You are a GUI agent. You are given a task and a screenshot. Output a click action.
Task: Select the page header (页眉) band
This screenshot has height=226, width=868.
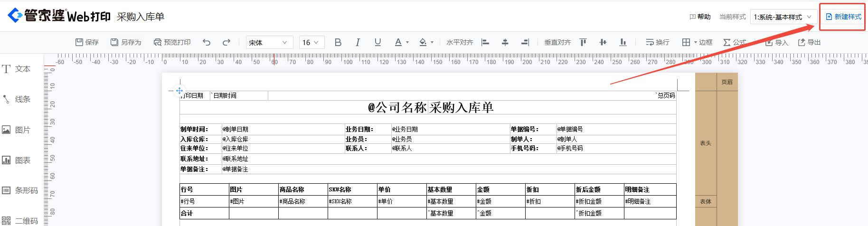(727, 82)
